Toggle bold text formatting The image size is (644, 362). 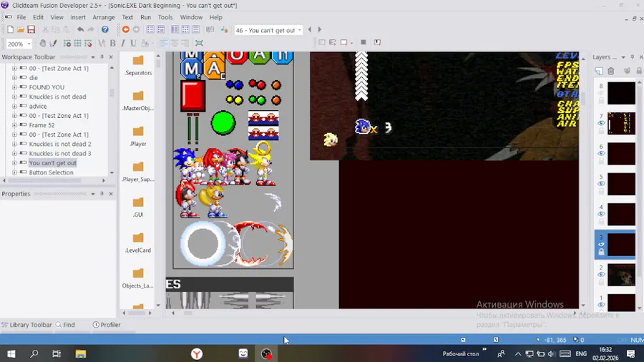coord(112,43)
